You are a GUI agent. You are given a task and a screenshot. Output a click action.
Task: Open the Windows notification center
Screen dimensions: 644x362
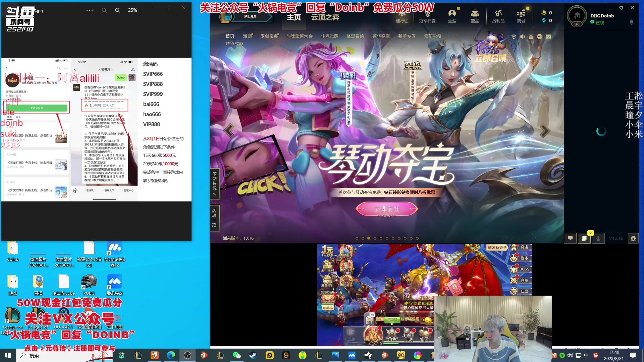click(633, 355)
